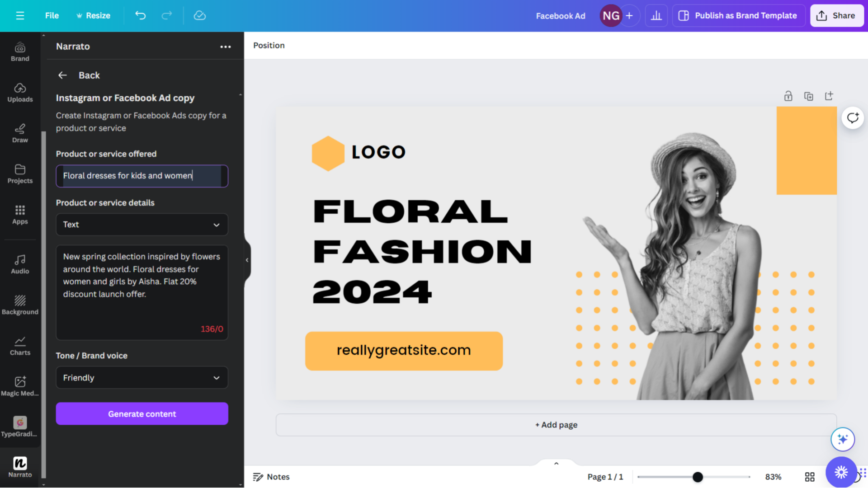Open the Position tab
This screenshot has height=488, width=868.
[269, 45]
